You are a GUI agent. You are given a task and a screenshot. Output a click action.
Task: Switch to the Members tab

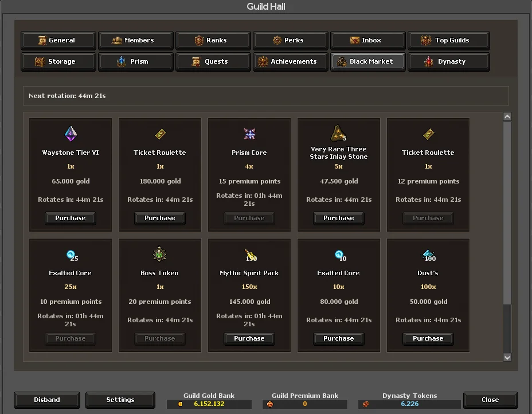coord(136,40)
